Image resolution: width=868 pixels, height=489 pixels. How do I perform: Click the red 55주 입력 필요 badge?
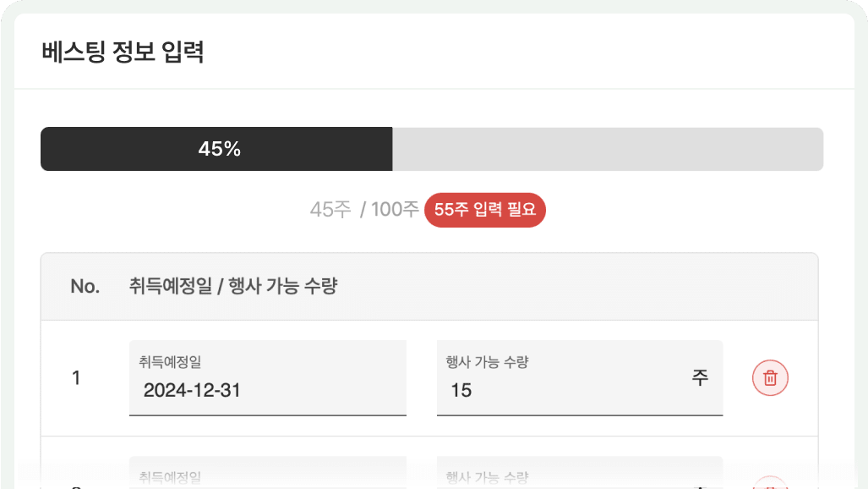pos(485,211)
